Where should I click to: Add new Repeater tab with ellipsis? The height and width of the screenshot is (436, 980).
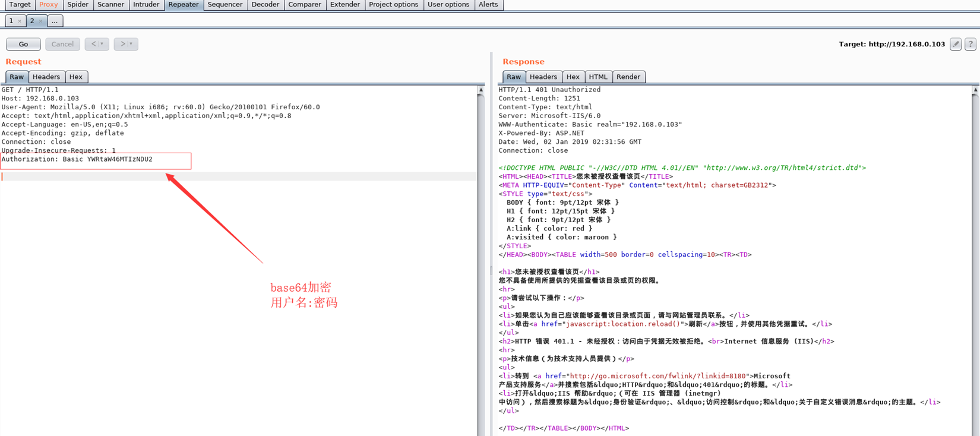point(55,21)
